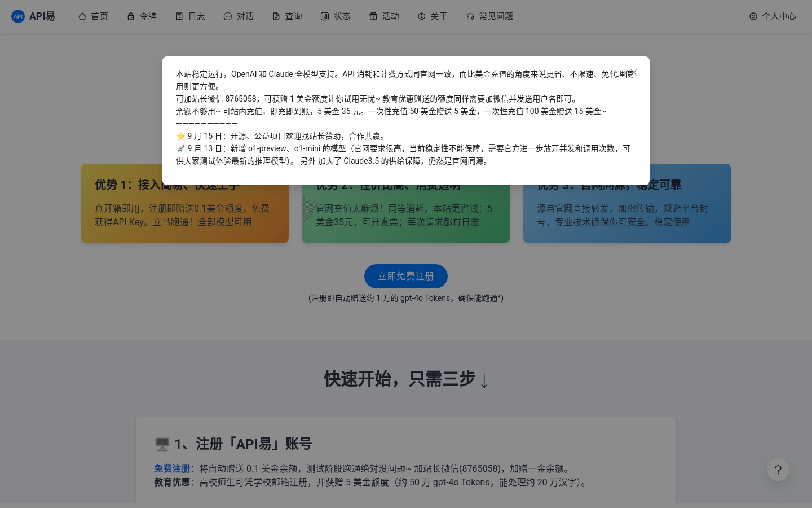Open 个人中心 in the top bar
The height and width of the screenshot is (508, 812).
click(x=773, y=16)
